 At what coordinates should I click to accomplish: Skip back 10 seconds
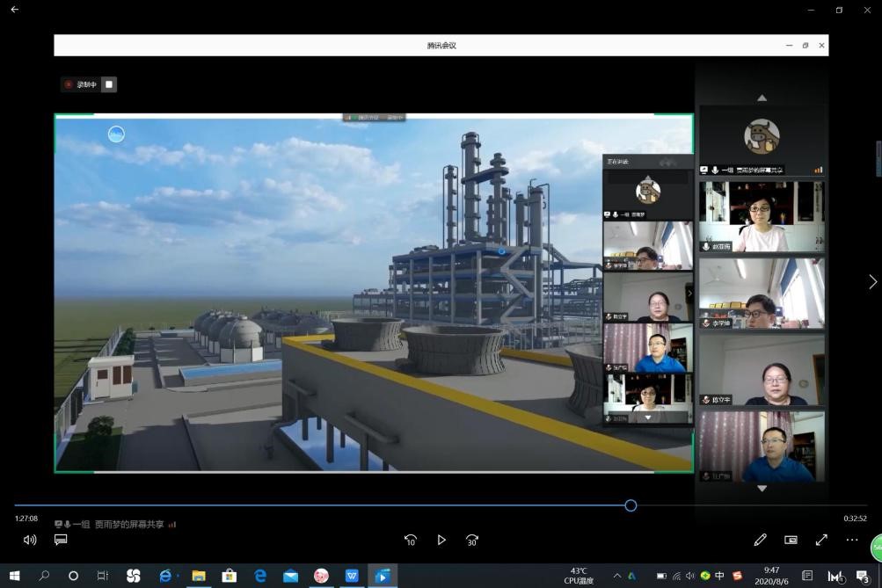point(411,540)
